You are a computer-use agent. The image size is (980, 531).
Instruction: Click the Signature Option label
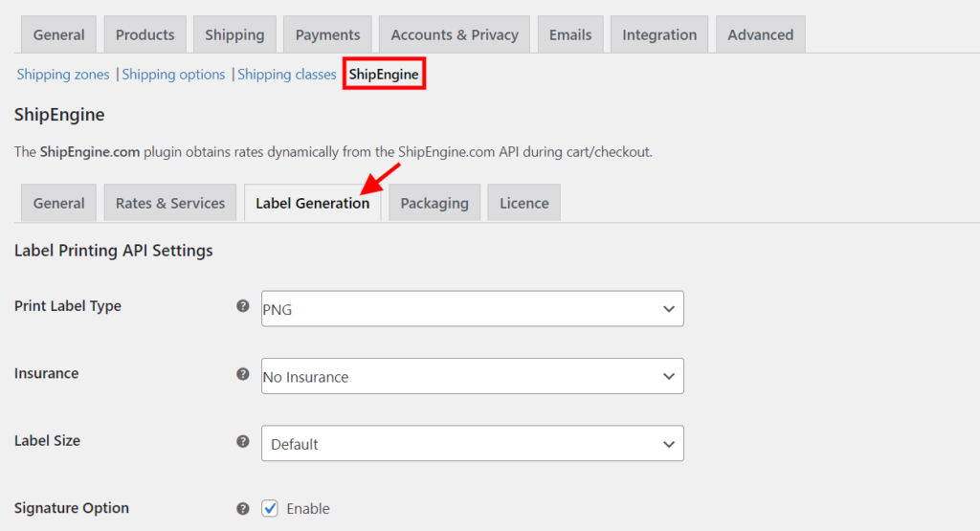pyautogui.click(x=71, y=508)
